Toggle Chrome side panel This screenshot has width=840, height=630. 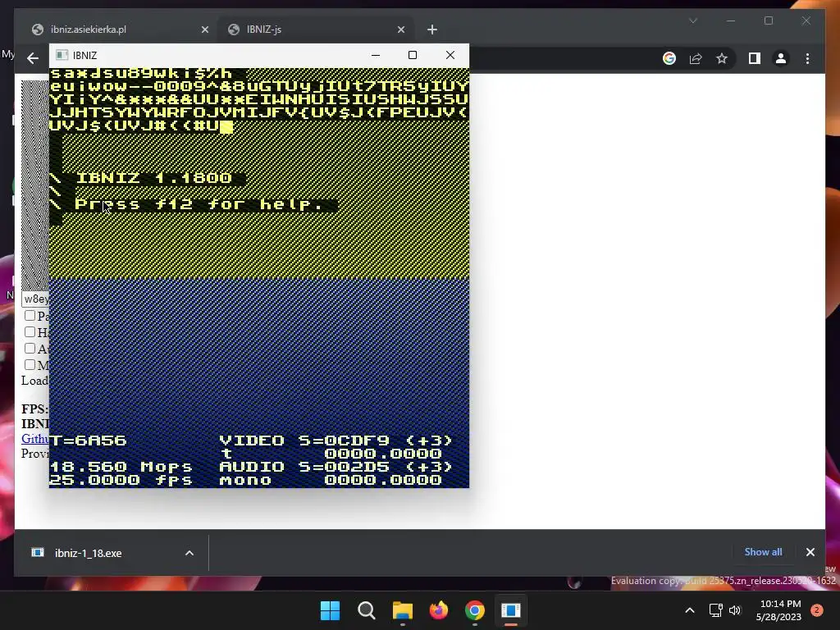click(755, 58)
